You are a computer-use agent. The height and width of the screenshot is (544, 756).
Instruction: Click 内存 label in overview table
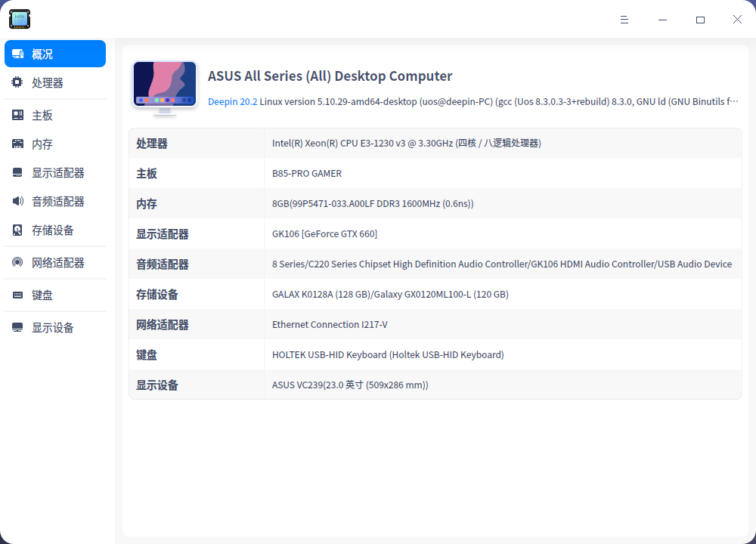coord(147,204)
